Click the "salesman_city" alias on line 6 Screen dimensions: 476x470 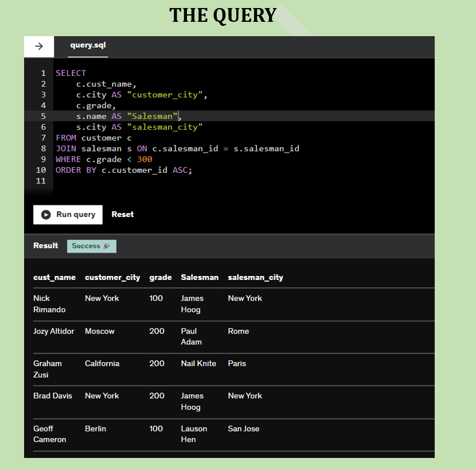pyautogui.click(x=165, y=127)
